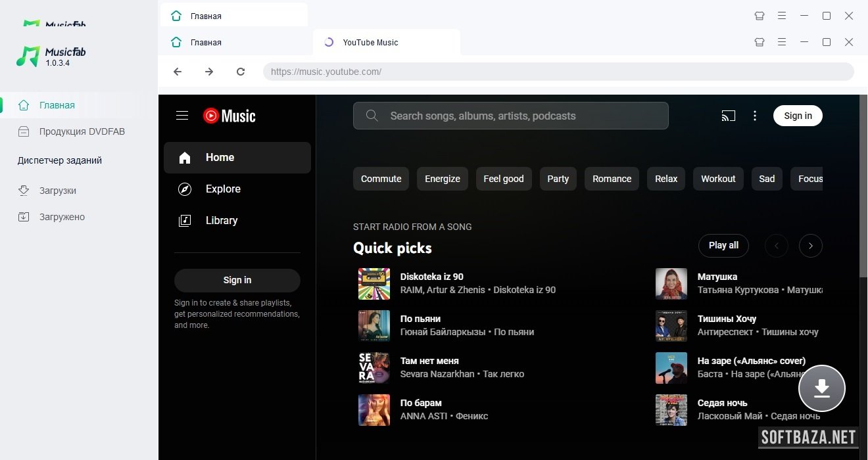868x460 pixels.
Task: Toggle the Workout mood chip
Action: pos(718,179)
